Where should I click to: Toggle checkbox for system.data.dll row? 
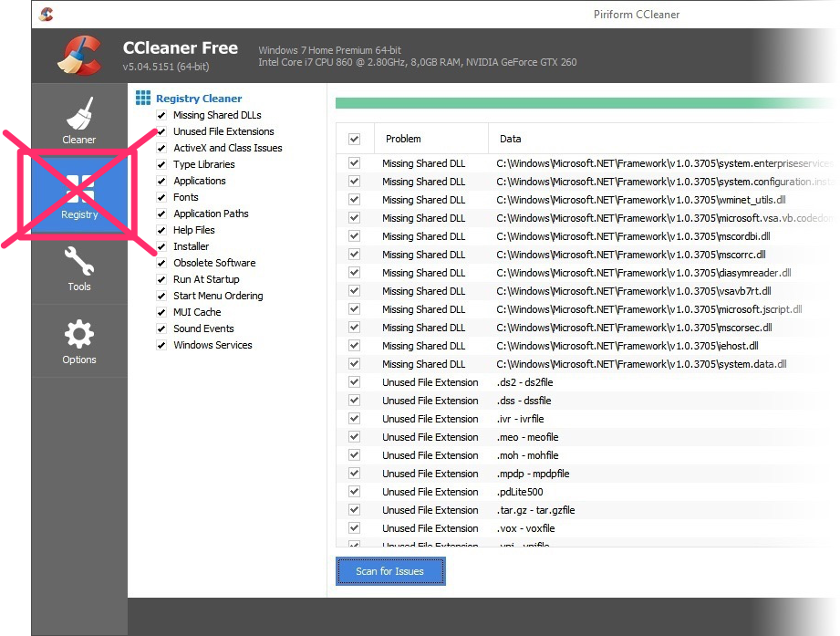[354, 363]
